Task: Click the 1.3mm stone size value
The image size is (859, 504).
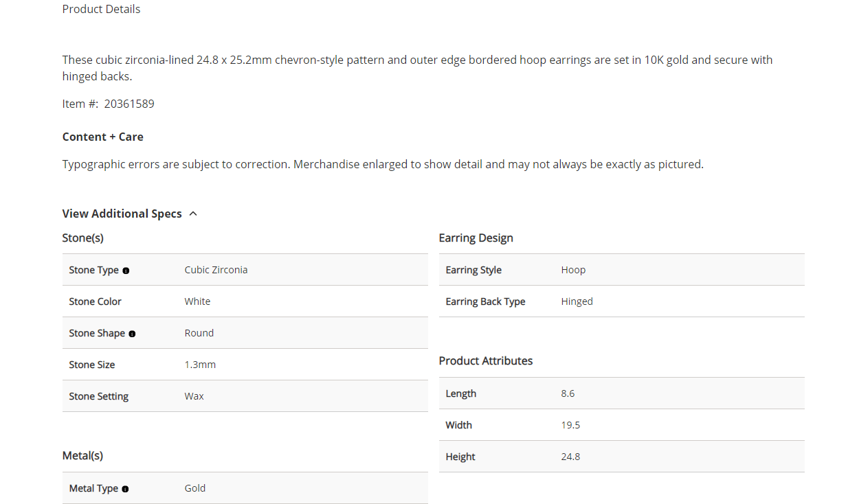Action: coord(200,365)
